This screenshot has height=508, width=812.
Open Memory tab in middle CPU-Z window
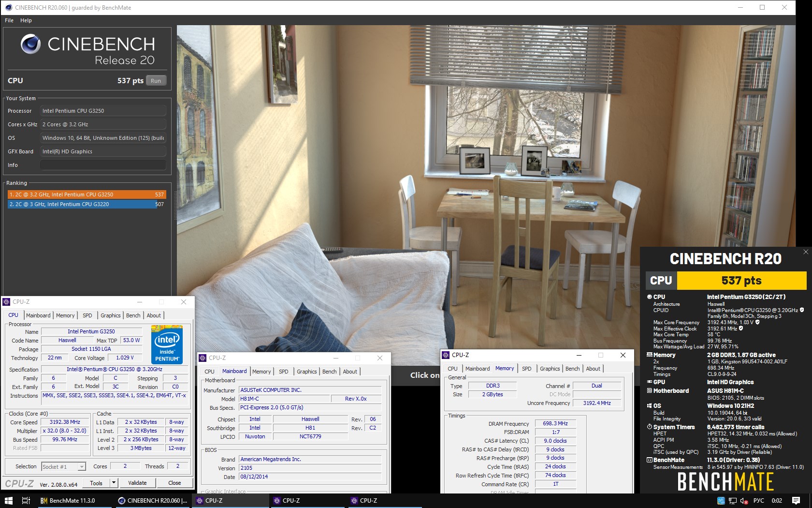pyautogui.click(x=261, y=372)
